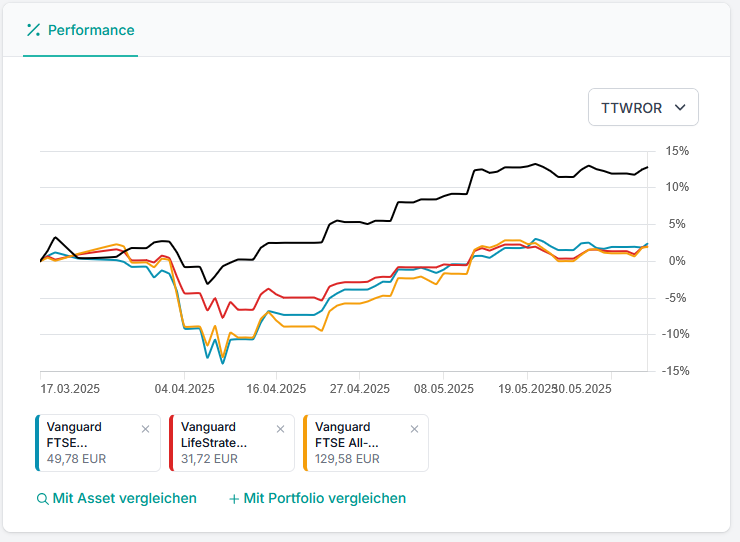This screenshot has width=740, height=542.
Task: Click the chevron arrow in TTWROR selector
Action: pos(680,108)
